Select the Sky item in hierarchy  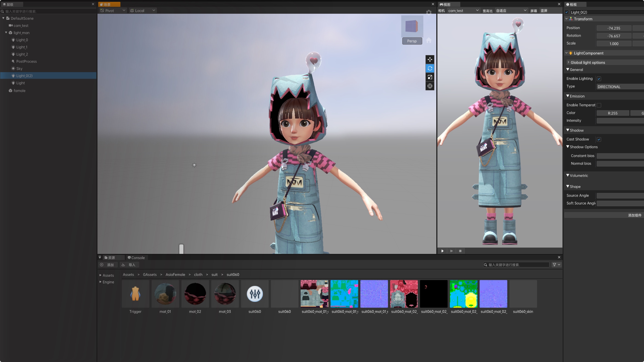point(19,69)
